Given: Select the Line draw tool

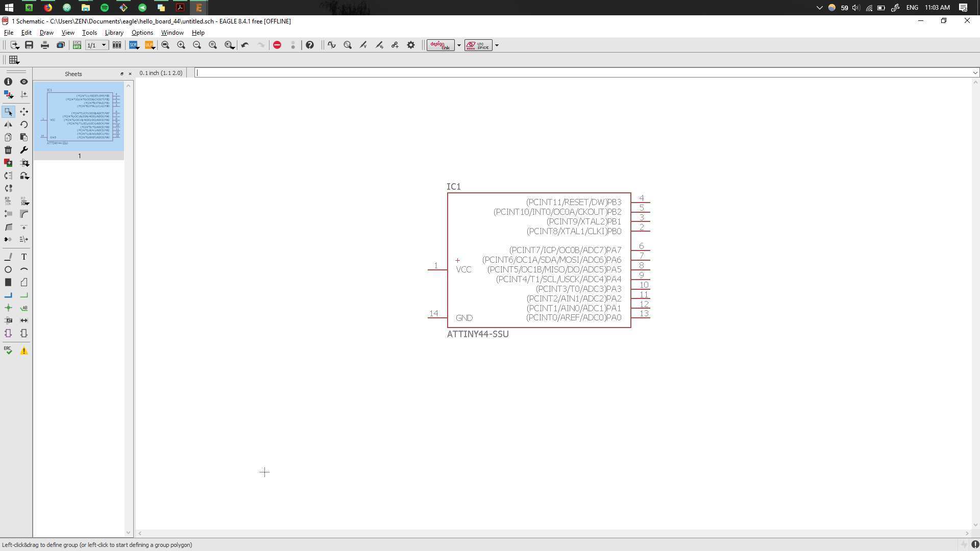Looking at the screenshot, I should (x=8, y=257).
